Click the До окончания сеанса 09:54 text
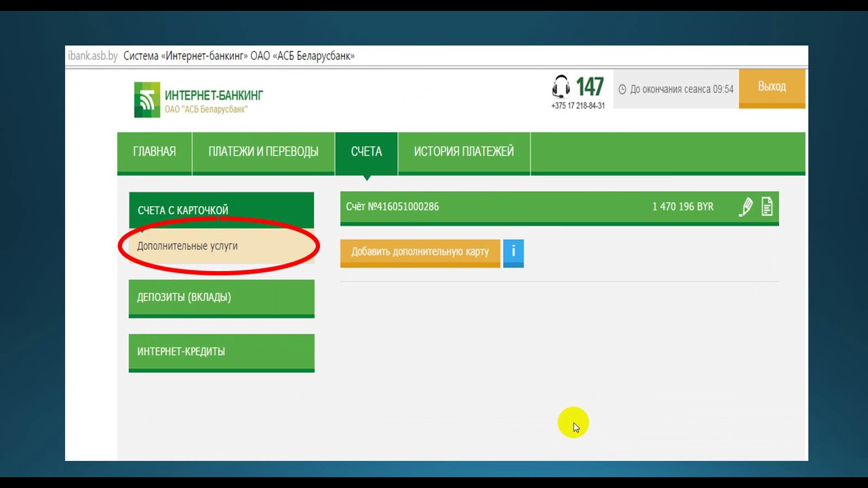Viewport: 868px width, 488px height. tap(682, 89)
